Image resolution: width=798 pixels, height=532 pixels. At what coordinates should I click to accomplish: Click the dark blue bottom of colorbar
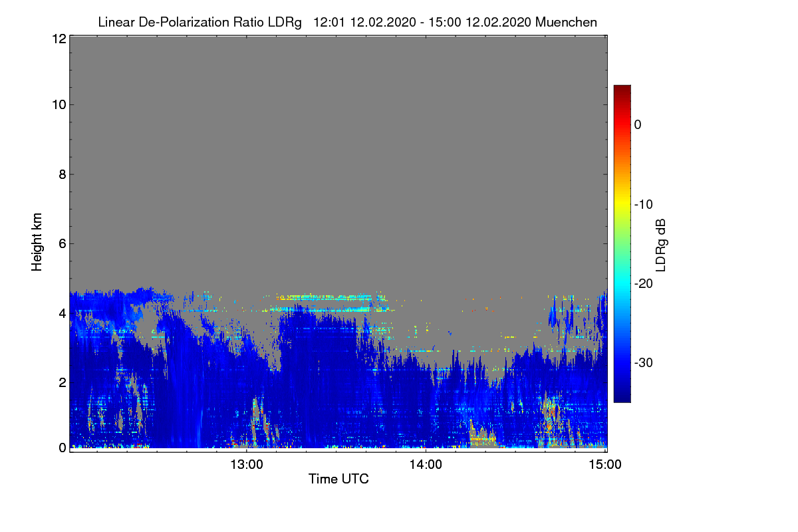[622, 397]
